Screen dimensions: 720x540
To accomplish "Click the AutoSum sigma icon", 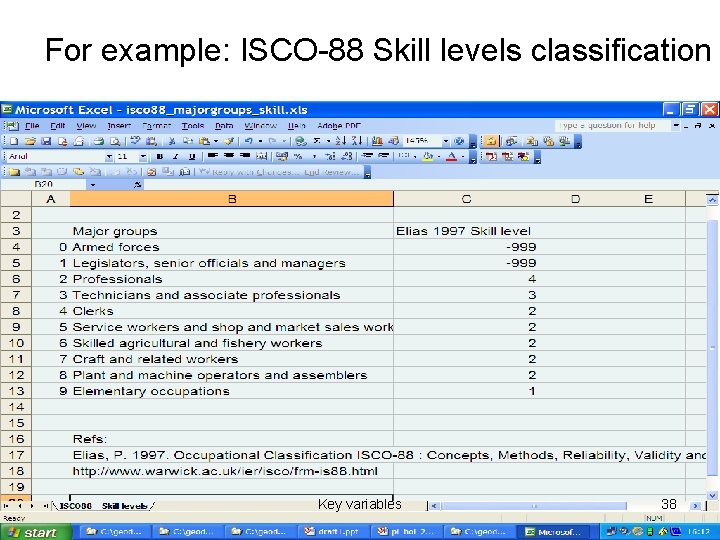I will pos(316,141).
